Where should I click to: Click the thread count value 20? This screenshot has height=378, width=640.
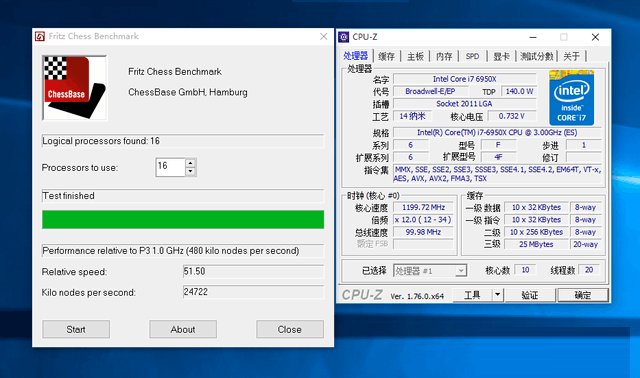(x=589, y=270)
